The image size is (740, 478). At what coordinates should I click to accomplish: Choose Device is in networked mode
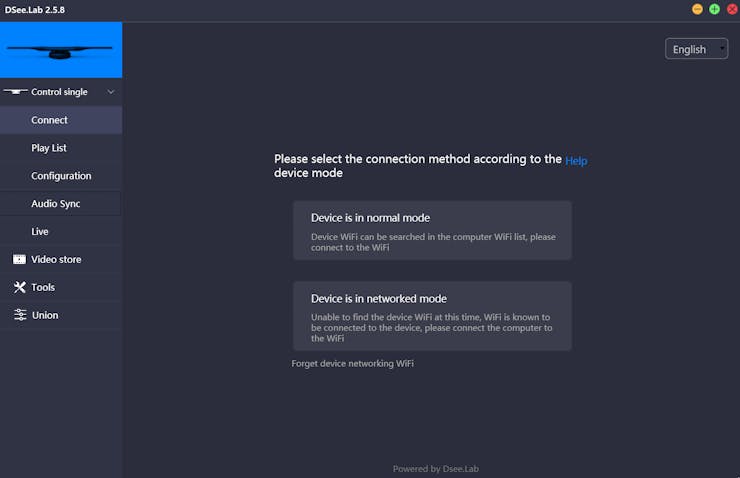(432, 316)
